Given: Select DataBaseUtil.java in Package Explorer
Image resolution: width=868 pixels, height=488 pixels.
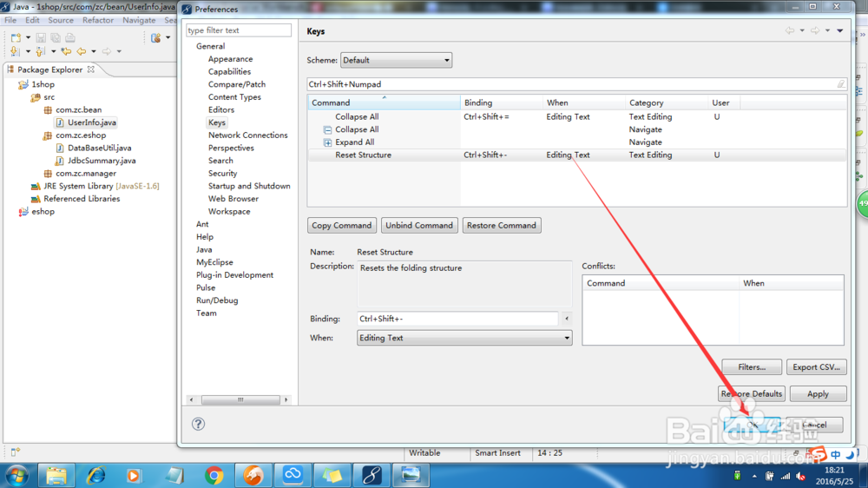Looking at the screenshot, I should point(100,148).
